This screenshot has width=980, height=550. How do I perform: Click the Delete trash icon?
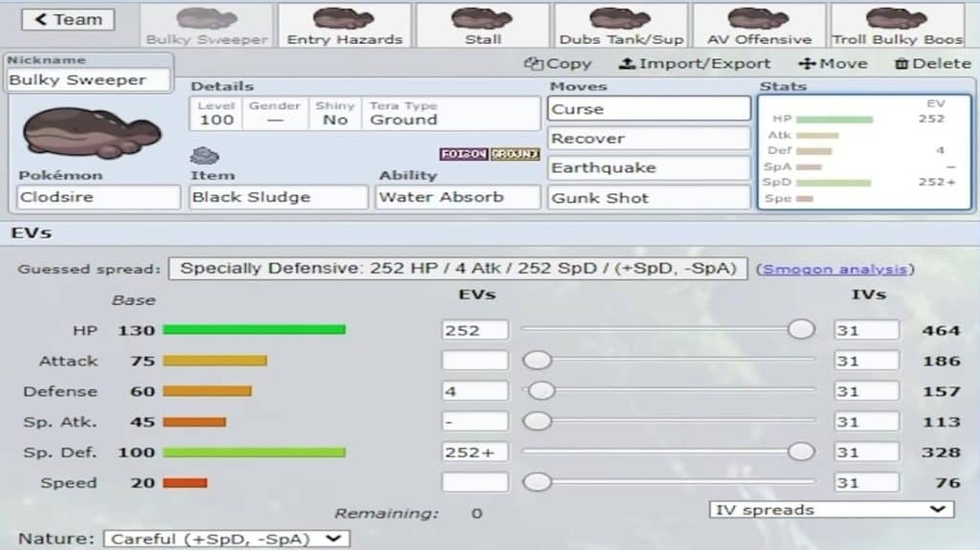tap(902, 64)
